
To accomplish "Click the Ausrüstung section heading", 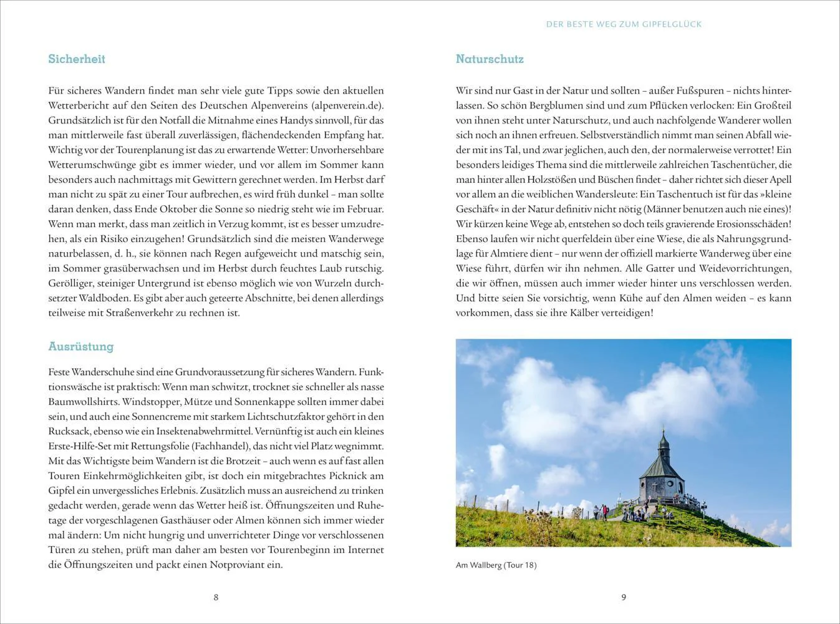I will click(81, 346).
